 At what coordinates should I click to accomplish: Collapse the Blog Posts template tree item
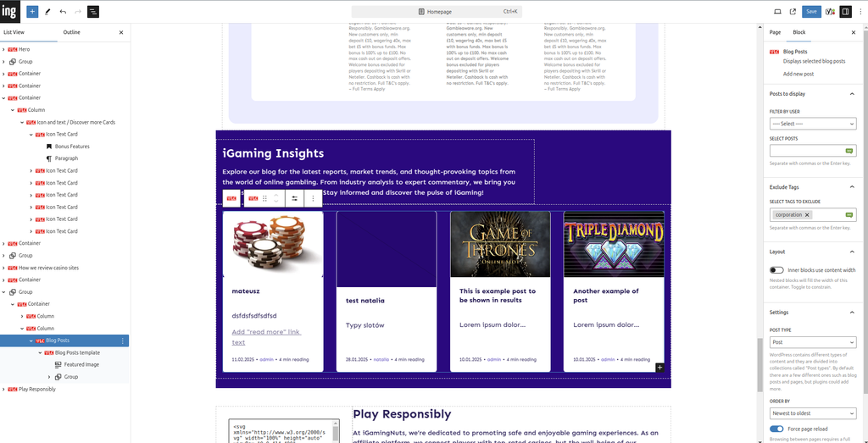tap(41, 352)
